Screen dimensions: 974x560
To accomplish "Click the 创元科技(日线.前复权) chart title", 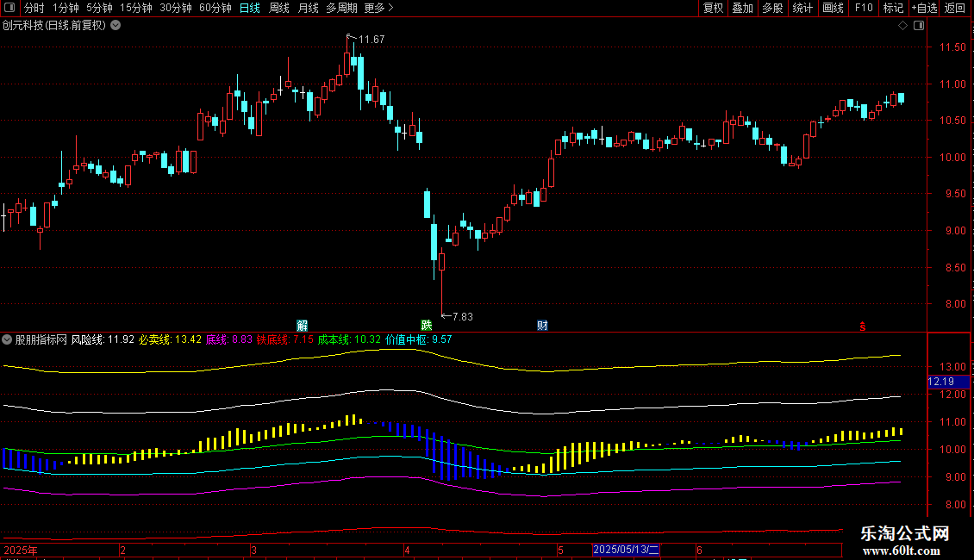I will click(54, 26).
